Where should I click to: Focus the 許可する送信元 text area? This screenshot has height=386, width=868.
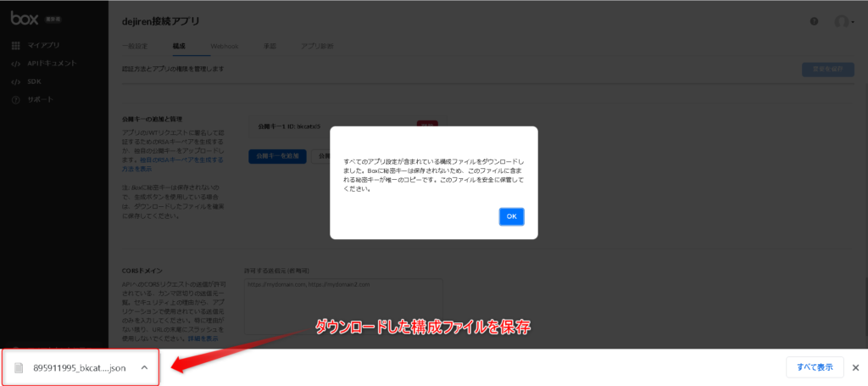tap(343, 305)
